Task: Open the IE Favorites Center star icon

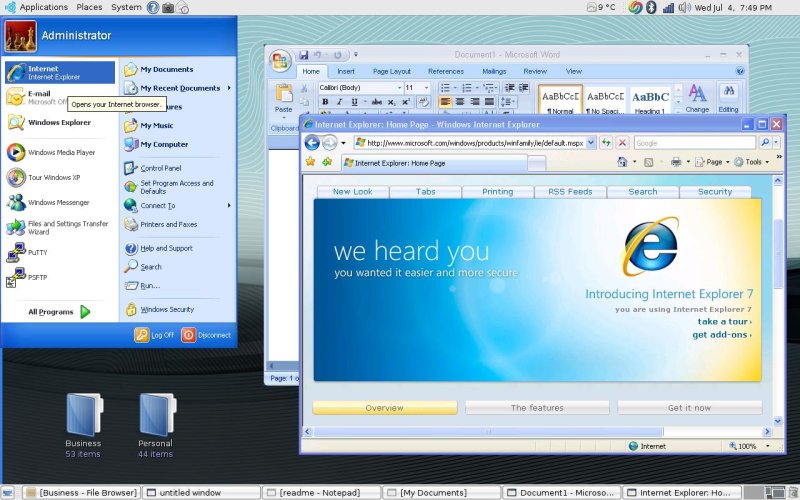Action: 310,161
